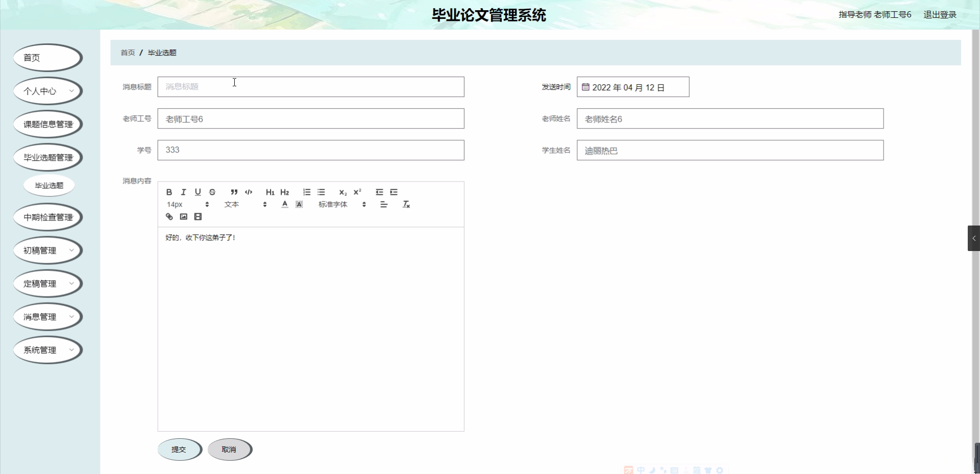Decrease the paragraph indent
Image resolution: width=980 pixels, height=474 pixels.
[379, 192]
